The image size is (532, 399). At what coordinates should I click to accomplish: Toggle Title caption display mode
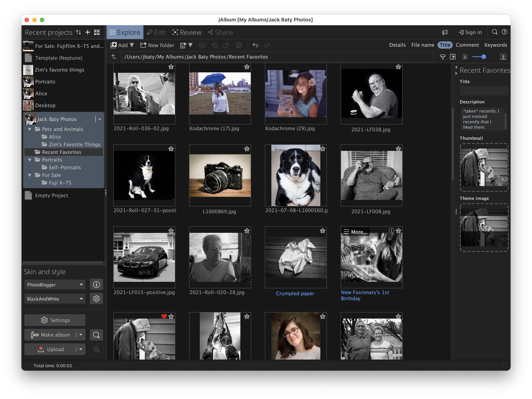point(445,45)
